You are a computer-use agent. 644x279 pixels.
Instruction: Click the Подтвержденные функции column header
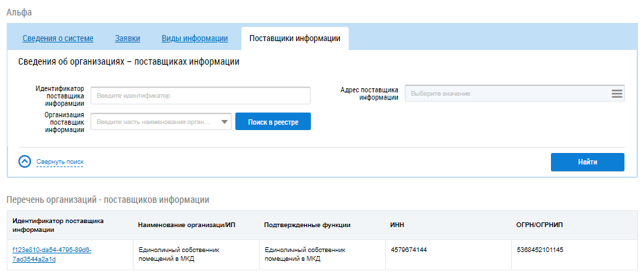point(308,224)
